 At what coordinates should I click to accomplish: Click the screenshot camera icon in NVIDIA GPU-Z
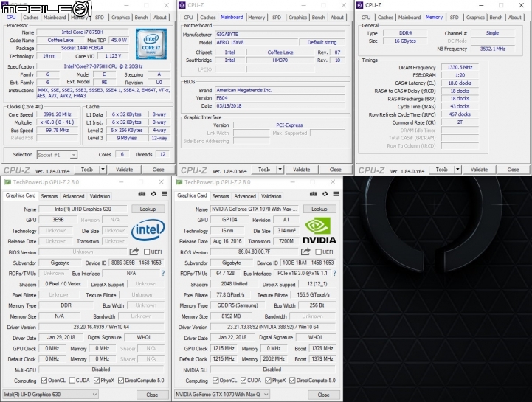click(313, 194)
